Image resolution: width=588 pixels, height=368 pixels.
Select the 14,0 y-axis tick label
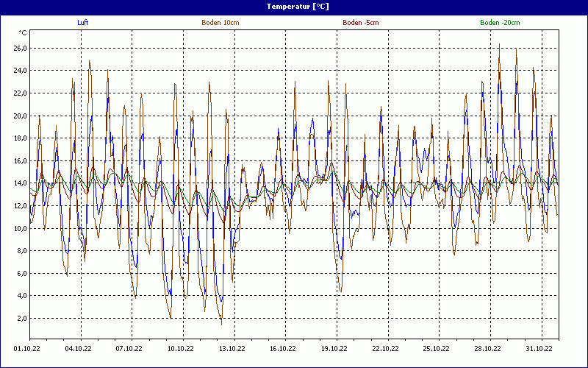click(21, 183)
